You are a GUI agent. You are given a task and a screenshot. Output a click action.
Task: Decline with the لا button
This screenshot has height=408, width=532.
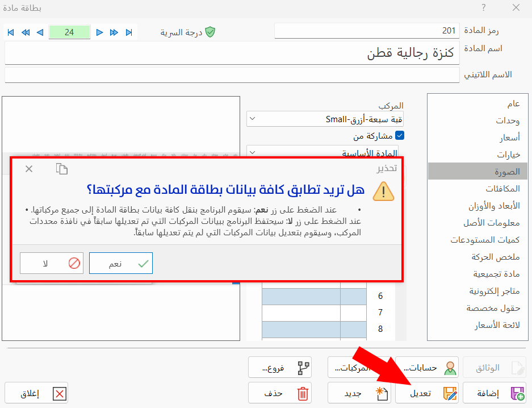52,263
